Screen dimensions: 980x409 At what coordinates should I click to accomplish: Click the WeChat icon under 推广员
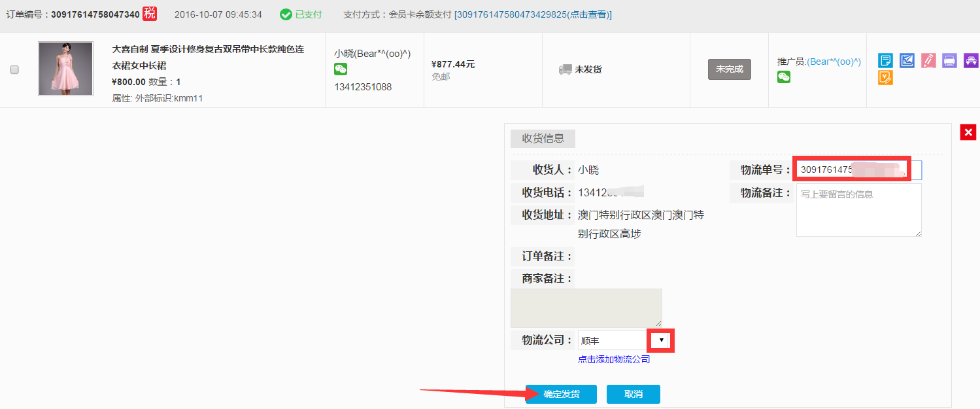point(783,77)
